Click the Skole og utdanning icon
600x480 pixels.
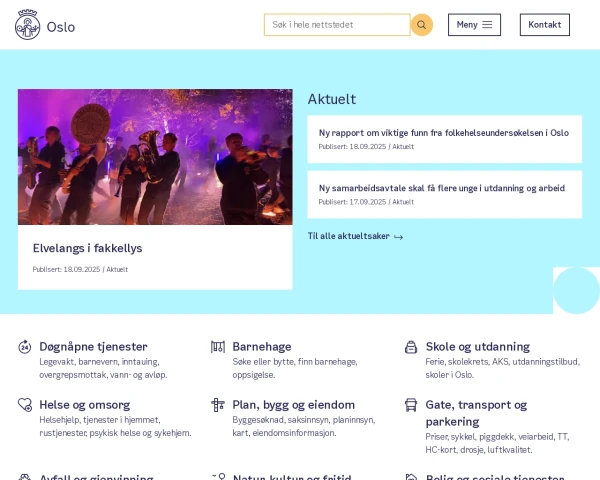[411, 347]
